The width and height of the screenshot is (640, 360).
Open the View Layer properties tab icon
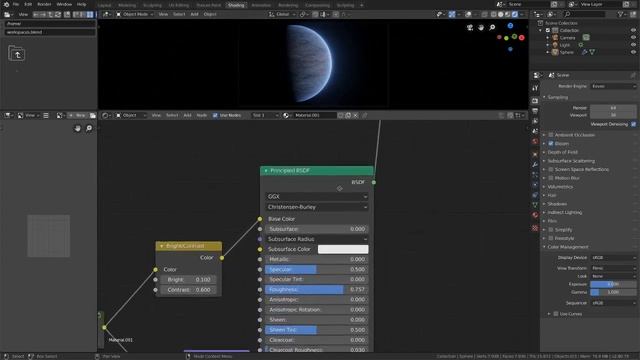point(535,121)
